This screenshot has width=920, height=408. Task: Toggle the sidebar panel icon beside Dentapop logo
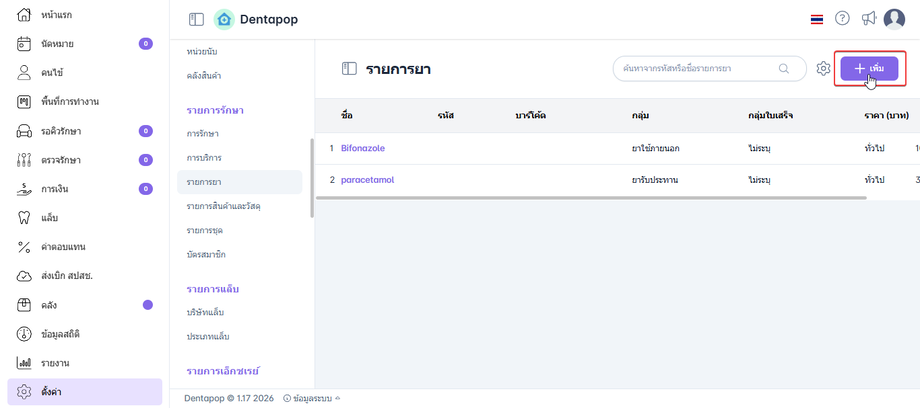pyautogui.click(x=196, y=19)
